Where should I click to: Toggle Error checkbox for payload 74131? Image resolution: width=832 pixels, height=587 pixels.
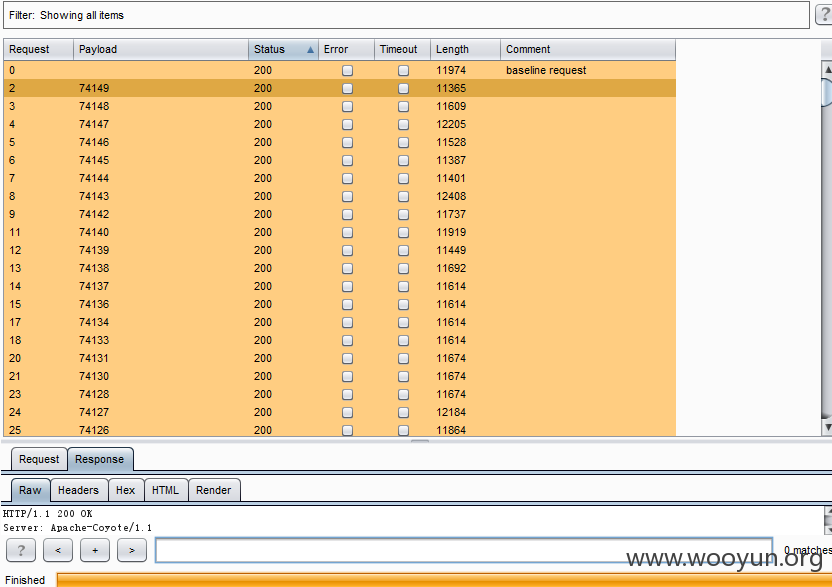pyautogui.click(x=347, y=358)
